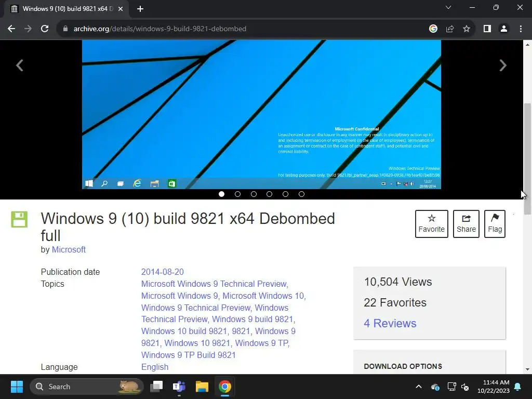Viewport: 532px width, 399px height.
Task: Open Task View from the taskbar
Action: tap(157, 387)
